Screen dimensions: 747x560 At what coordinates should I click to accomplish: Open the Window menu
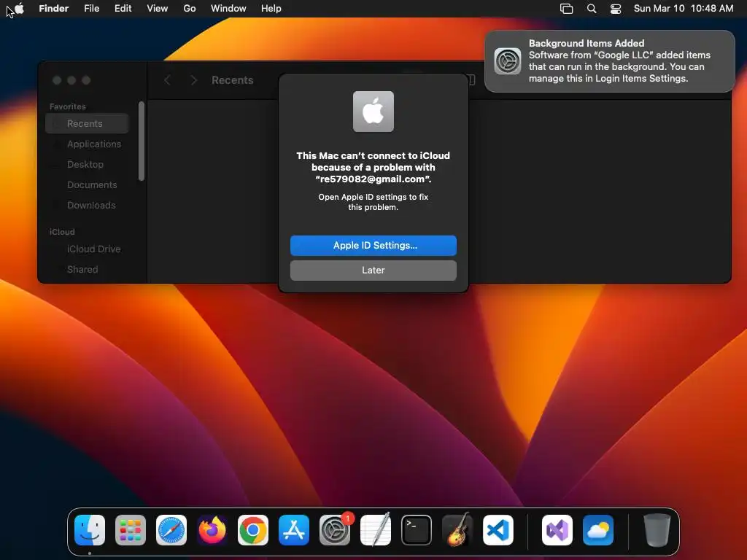coord(228,9)
